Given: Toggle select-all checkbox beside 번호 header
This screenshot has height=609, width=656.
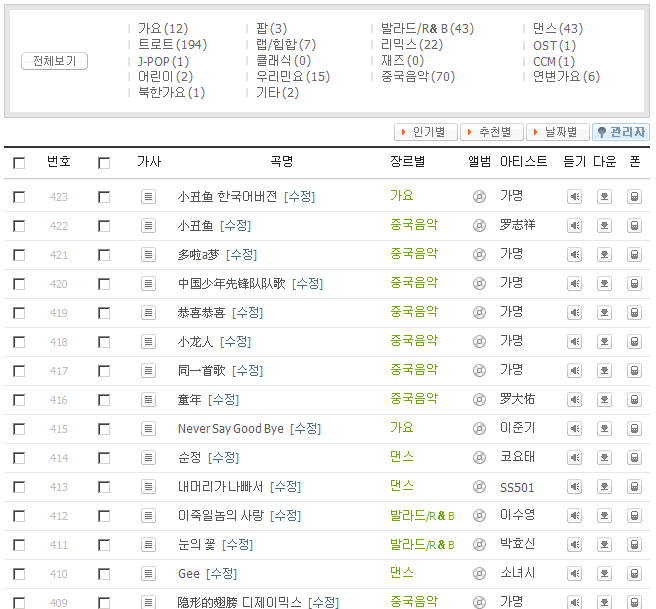Looking at the screenshot, I should (x=19, y=163).
